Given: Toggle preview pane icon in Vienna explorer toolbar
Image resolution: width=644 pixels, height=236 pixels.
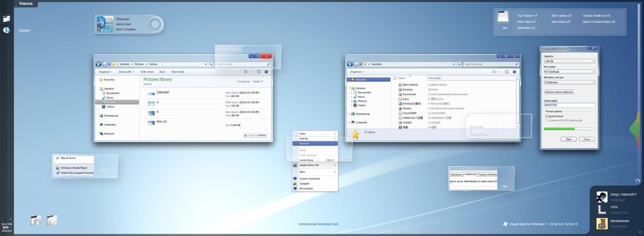Looking at the screenshot, I should click(x=258, y=72).
